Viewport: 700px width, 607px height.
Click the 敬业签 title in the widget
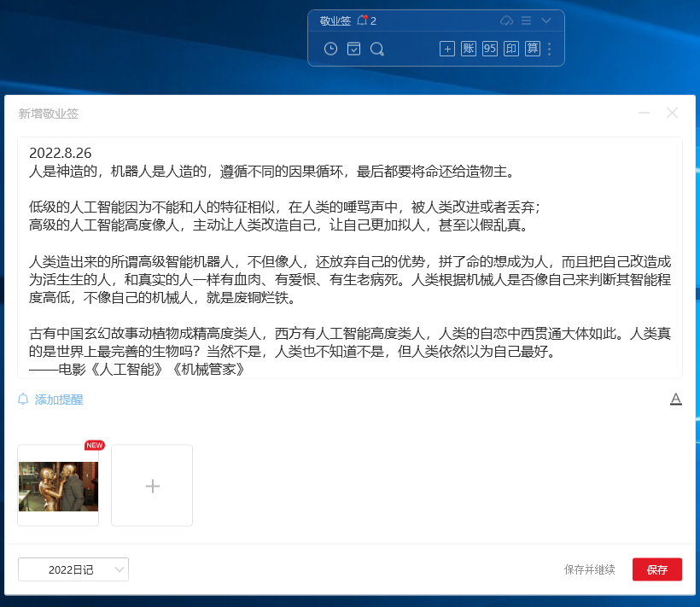pos(335,20)
